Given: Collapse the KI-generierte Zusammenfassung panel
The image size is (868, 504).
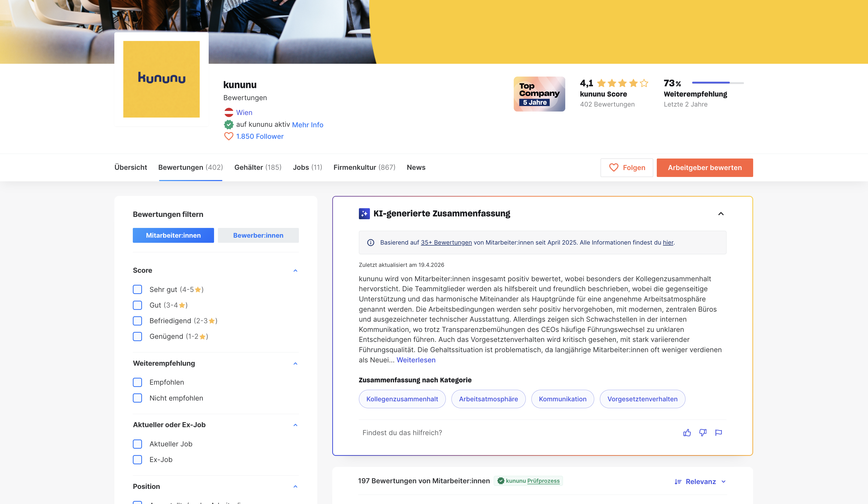Looking at the screenshot, I should (721, 214).
